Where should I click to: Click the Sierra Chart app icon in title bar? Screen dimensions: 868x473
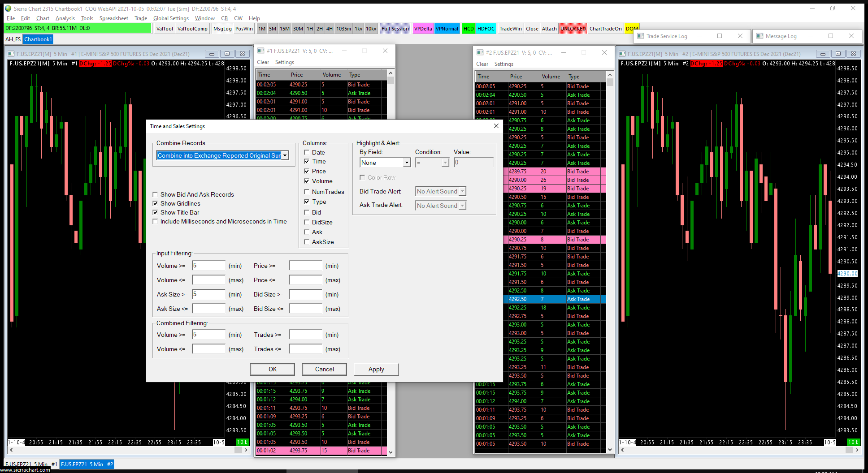[x=8, y=9]
